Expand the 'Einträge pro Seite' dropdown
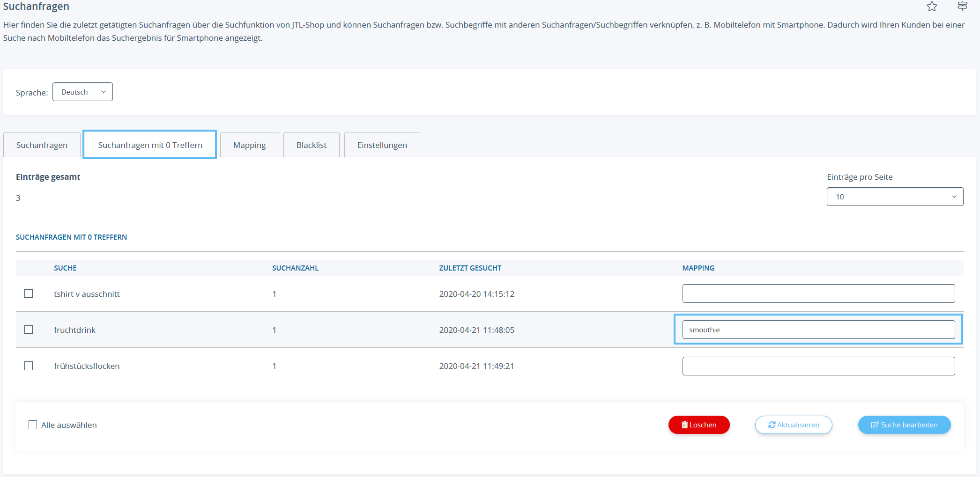The width and height of the screenshot is (980, 477). (x=894, y=197)
